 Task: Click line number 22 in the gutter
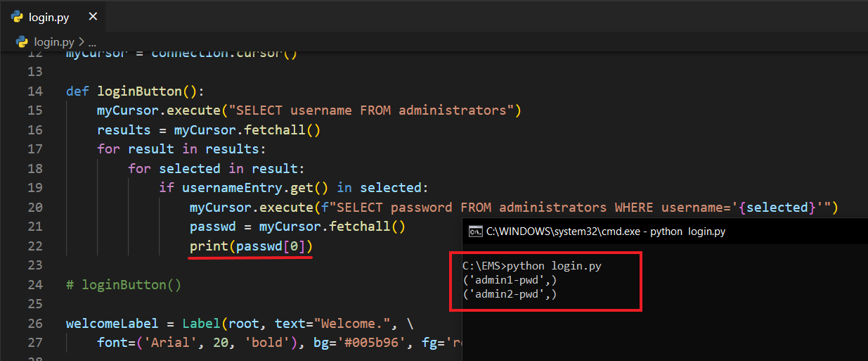[35, 246]
